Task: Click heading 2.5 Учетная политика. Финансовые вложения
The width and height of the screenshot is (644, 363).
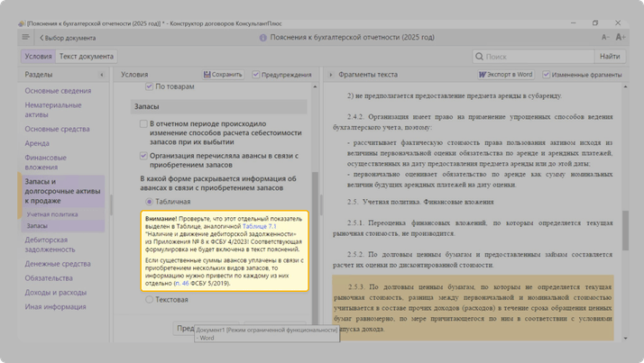Action: pyautogui.click(x=420, y=202)
